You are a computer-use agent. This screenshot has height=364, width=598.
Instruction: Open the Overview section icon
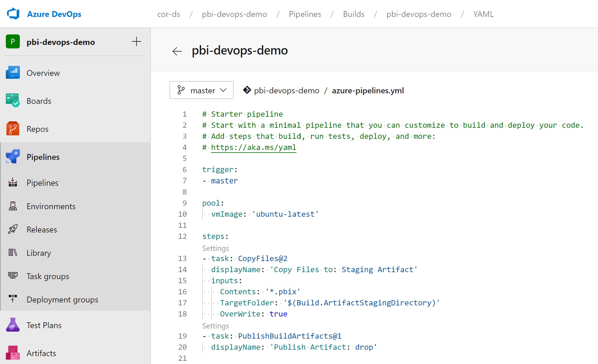point(13,73)
